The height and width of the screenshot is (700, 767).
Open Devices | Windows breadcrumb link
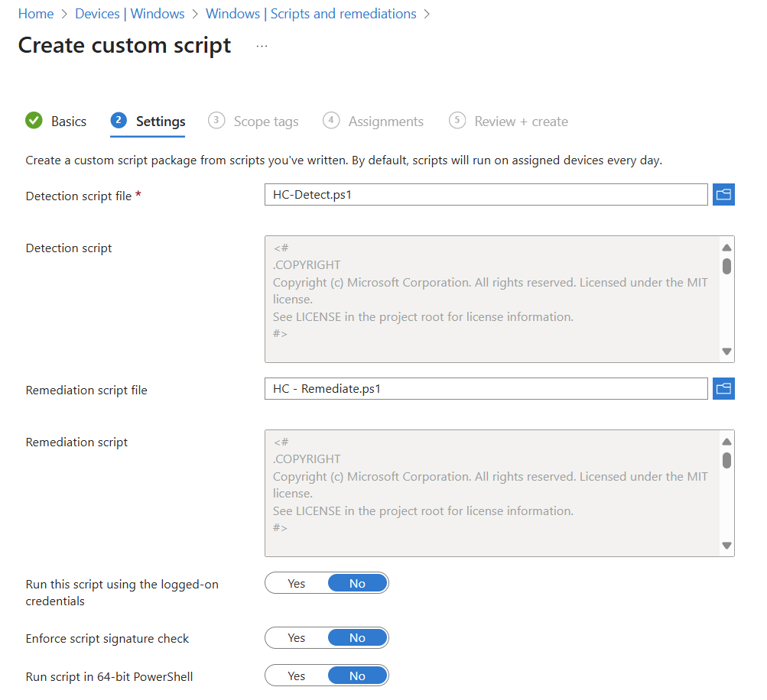(129, 14)
